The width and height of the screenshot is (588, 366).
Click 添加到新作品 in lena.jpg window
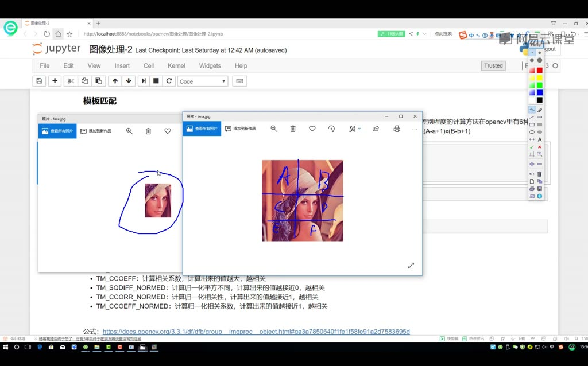(241, 129)
